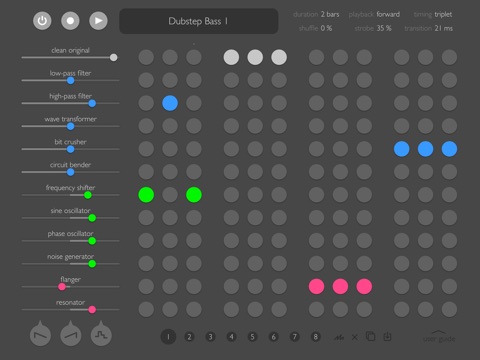Start recording with the record button

[70, 21]
